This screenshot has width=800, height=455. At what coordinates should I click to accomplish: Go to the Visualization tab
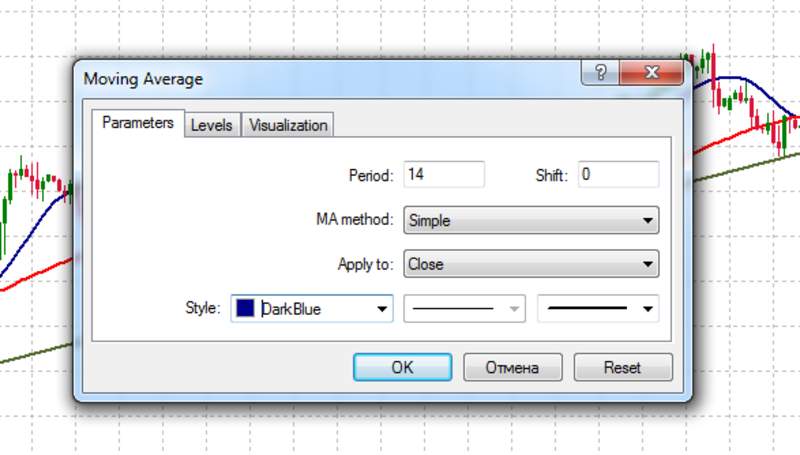tap(288, 125)
